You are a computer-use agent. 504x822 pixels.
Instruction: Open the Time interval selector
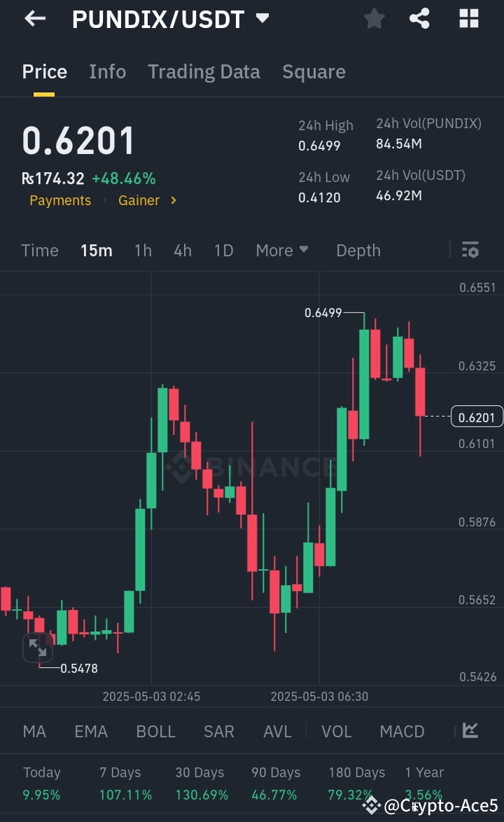click(x=40, y=250)
